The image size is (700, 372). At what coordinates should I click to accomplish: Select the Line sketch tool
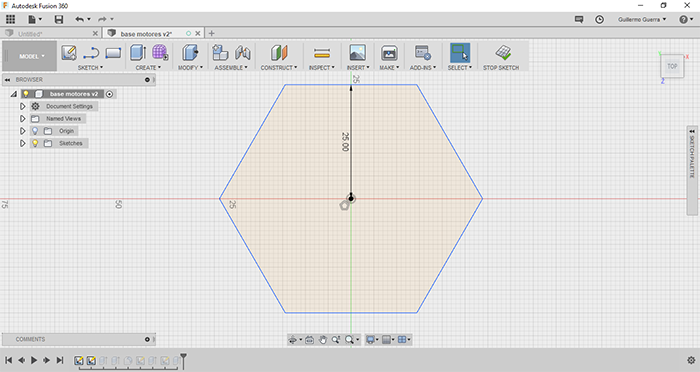91,53
